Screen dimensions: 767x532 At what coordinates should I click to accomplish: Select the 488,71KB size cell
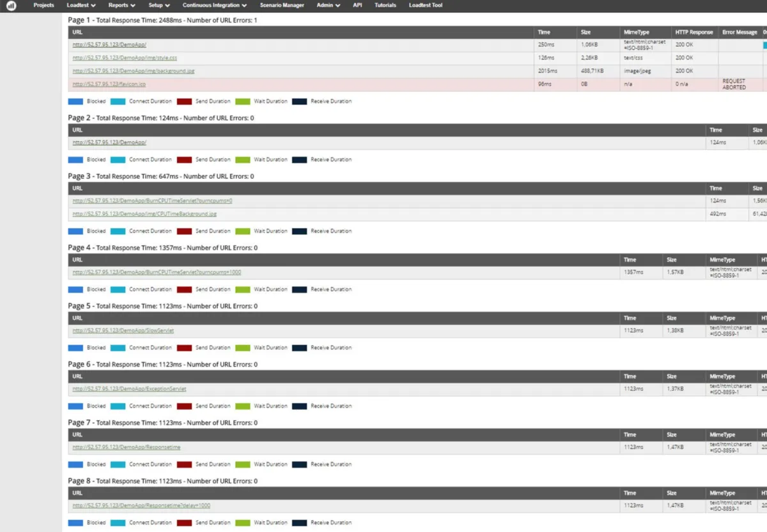point(598,71)
